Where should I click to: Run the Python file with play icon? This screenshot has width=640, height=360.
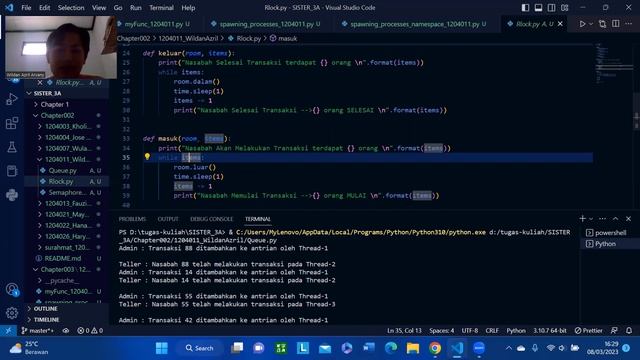click(582, 24)
